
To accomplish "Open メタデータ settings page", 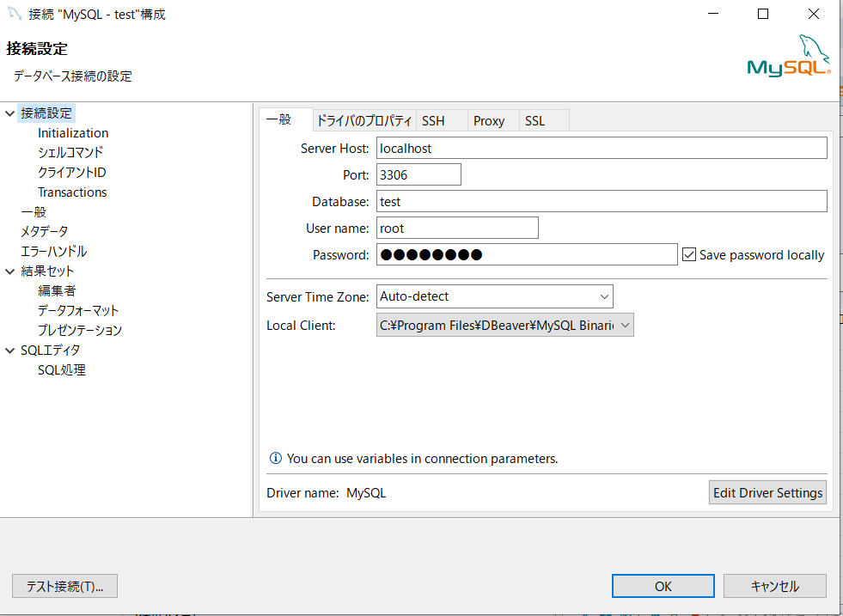I will (x=44, y=232).
